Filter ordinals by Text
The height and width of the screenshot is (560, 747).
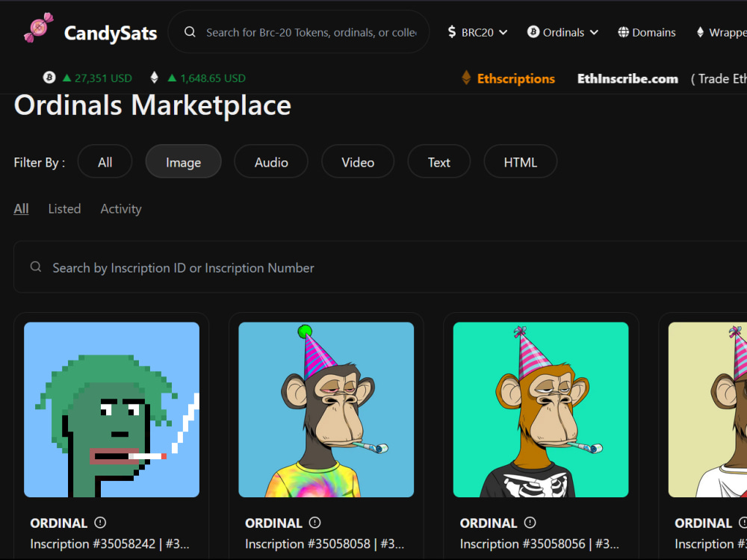(438, 162)
